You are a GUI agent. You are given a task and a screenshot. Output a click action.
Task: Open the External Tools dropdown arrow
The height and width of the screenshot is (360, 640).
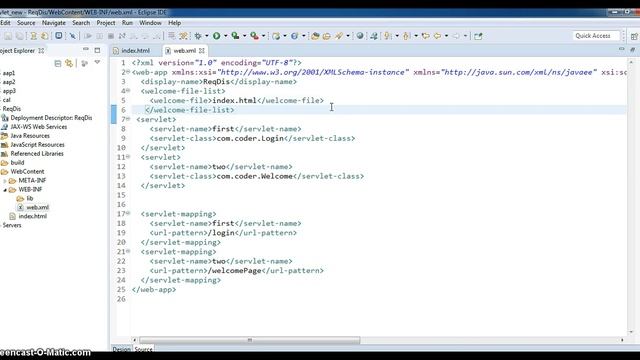[263, 36]
